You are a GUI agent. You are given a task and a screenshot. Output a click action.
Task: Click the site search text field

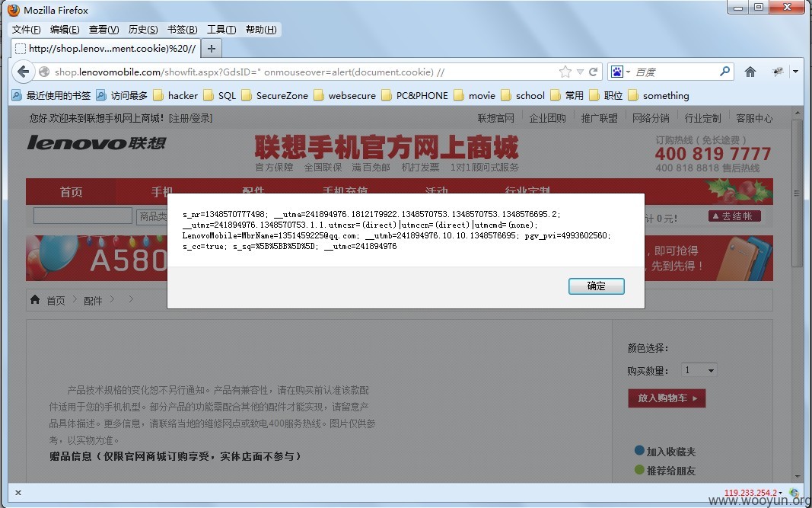83,216
